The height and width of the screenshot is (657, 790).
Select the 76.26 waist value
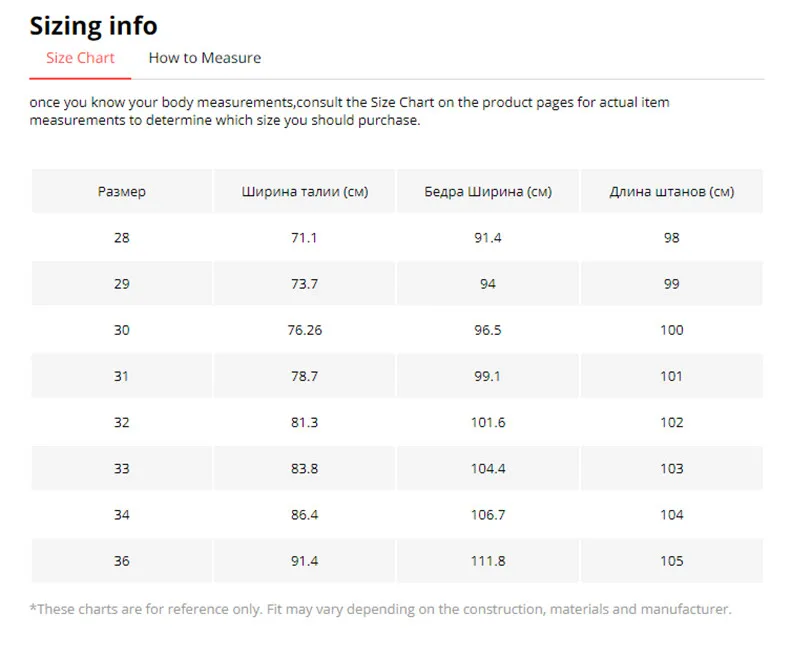[x=304, y=330]
